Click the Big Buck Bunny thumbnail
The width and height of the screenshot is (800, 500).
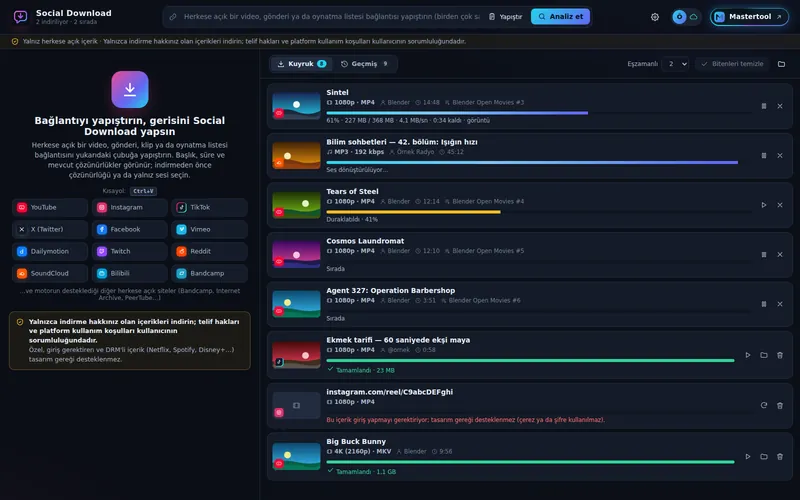[x=296, y=456]
